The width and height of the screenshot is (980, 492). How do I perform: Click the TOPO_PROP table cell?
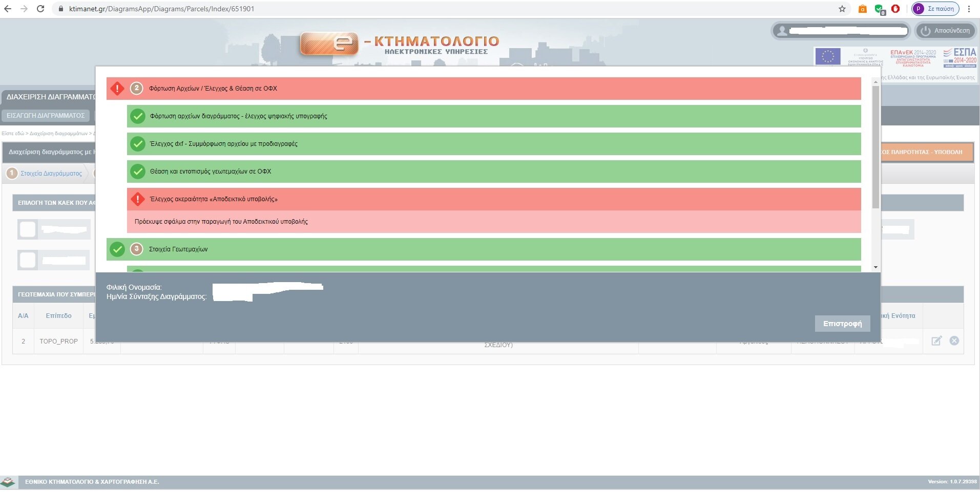point(58,341)
